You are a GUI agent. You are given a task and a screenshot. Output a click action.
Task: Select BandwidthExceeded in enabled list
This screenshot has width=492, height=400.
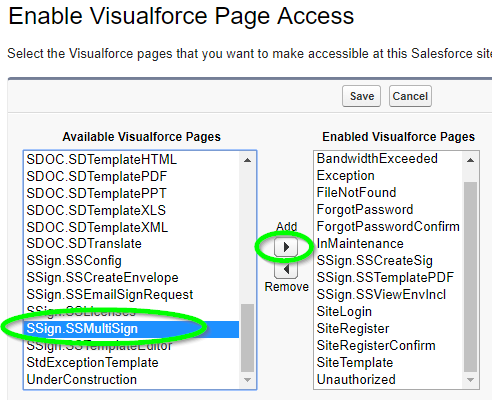pos(389,159)
